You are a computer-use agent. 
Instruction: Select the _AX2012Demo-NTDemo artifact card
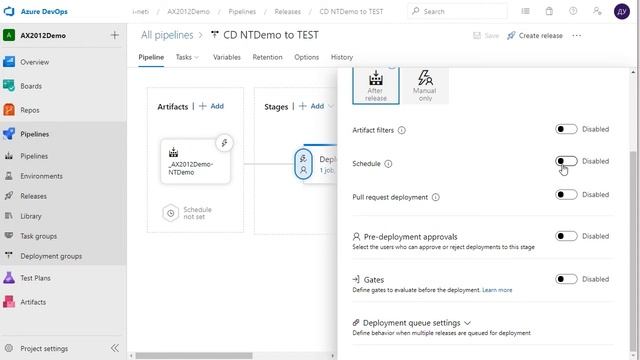pyautogui.click(x=195, y=162)
